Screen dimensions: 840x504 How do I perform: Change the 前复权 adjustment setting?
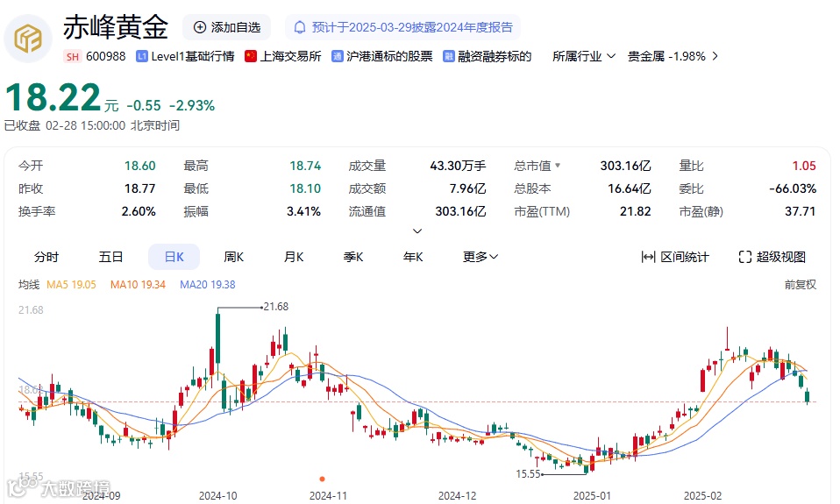point(801,284)
